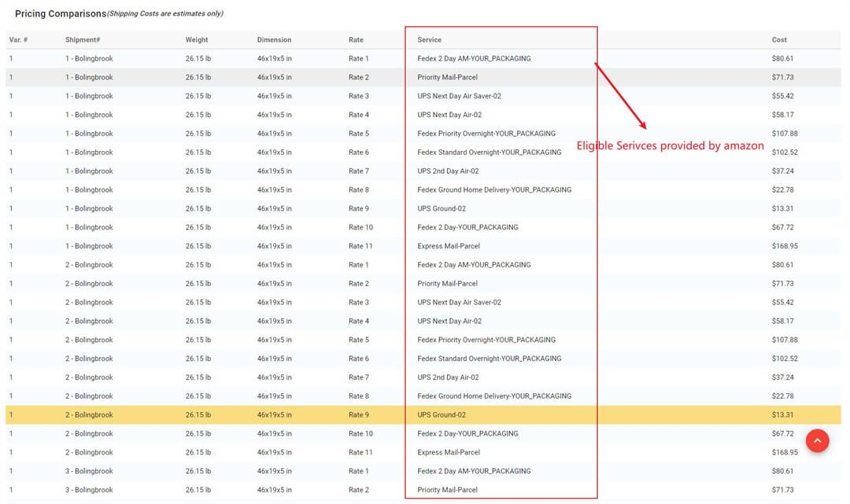Click the $71.73 cost for shipment 3 Rate 2
Image resolution: width=850 pixels, height=504 pixels.
click(x=783, y=491)
